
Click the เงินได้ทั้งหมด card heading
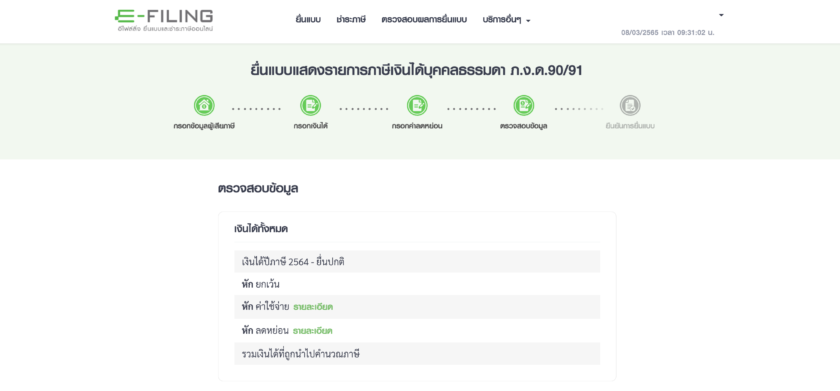click(x=261, y=229)
